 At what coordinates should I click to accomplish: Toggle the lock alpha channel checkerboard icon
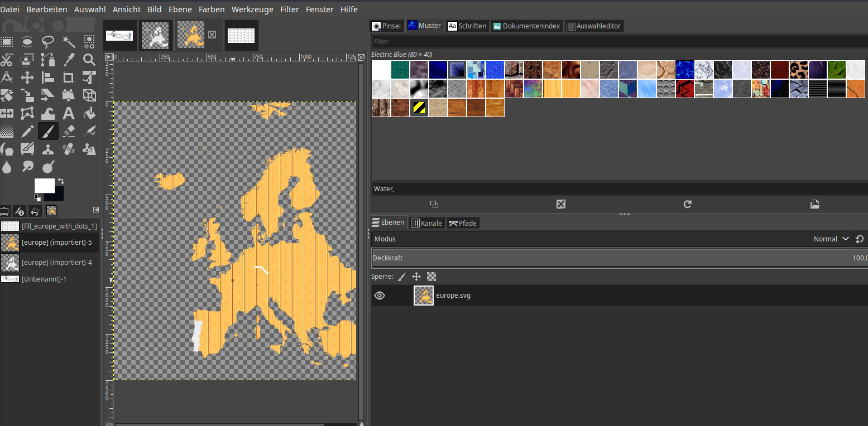(x=431, y=277)
